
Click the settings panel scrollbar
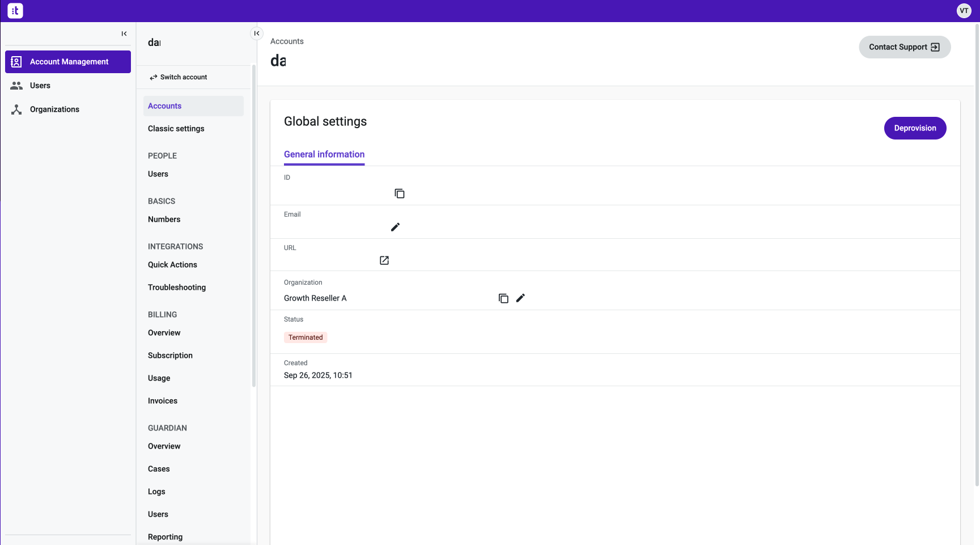tap(254, 227)
